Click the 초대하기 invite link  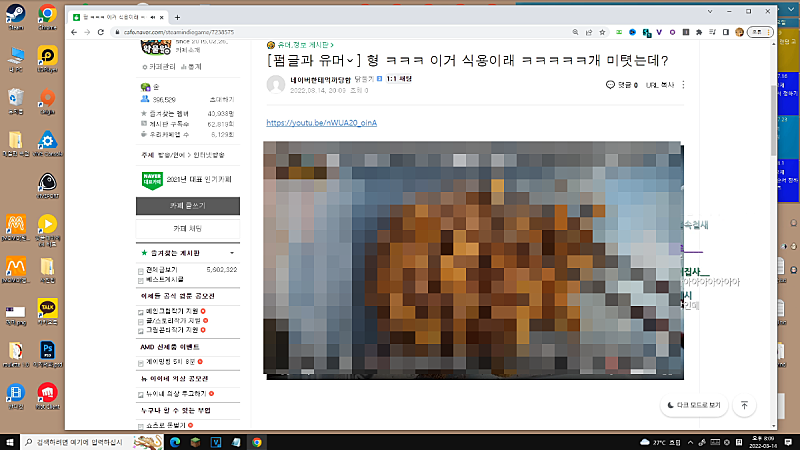tap(222, 99)
